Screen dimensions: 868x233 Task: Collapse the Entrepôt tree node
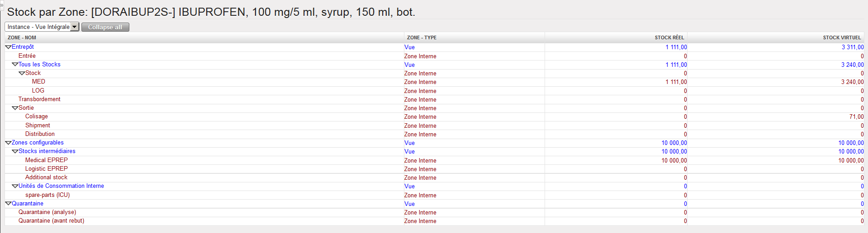tap(8, 47)
